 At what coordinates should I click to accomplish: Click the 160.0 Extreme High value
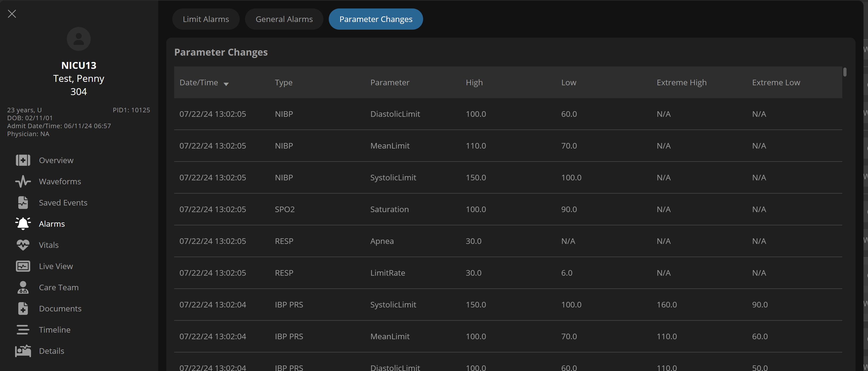(667, 305)
